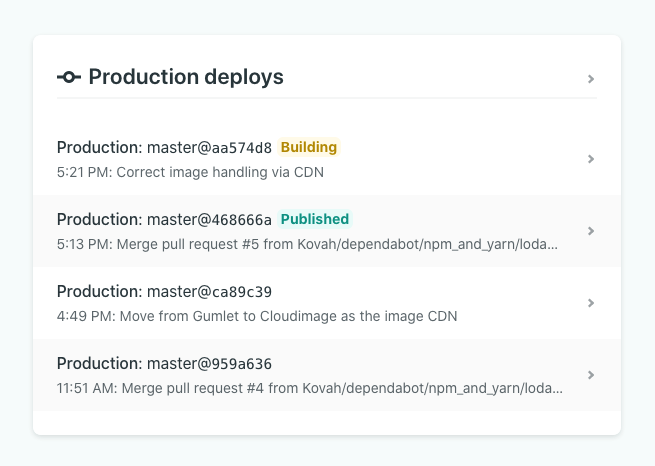Click the Building status badge
This screenshot has height=466, width=655.
click(309, 147)
